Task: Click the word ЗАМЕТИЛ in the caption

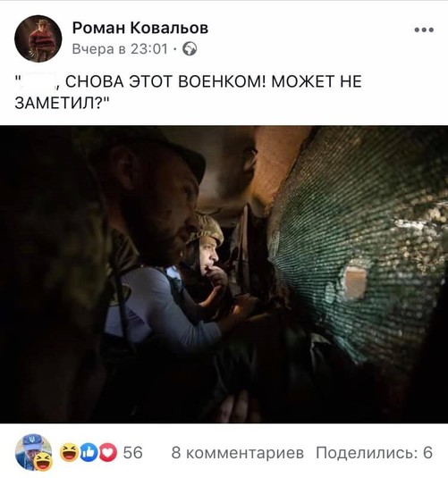Action: pyautogui.click(x=55, y=104)
